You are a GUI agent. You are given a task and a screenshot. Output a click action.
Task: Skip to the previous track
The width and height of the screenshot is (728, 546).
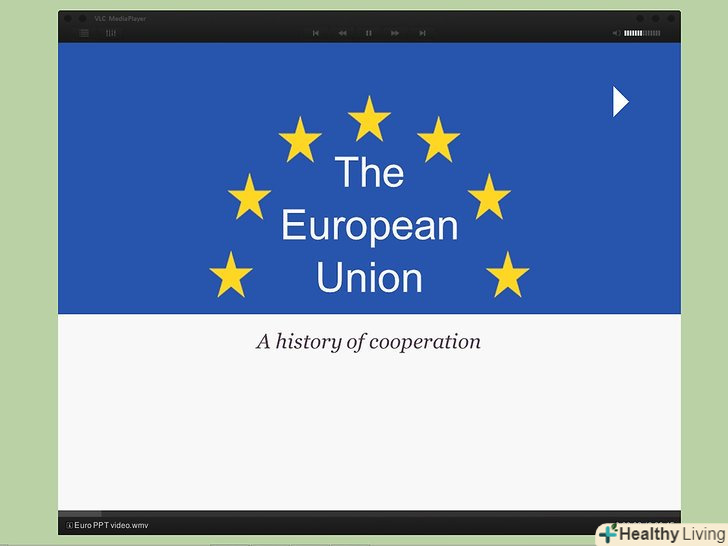(316, 33)
